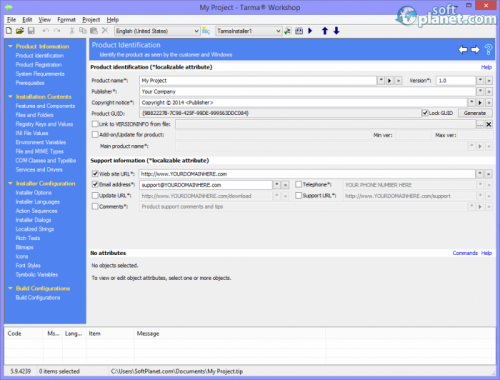
Task: Go to previous page with left arrow
Action: 463,50
